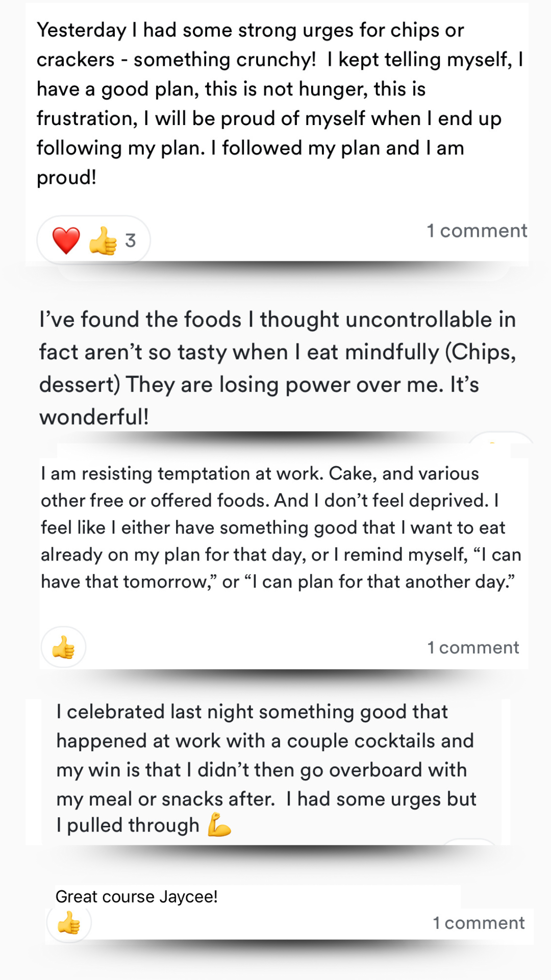Click the phrase 'something crunchy!' in first post
Screen dimensions: 551x980
click(x=224, y=60)
